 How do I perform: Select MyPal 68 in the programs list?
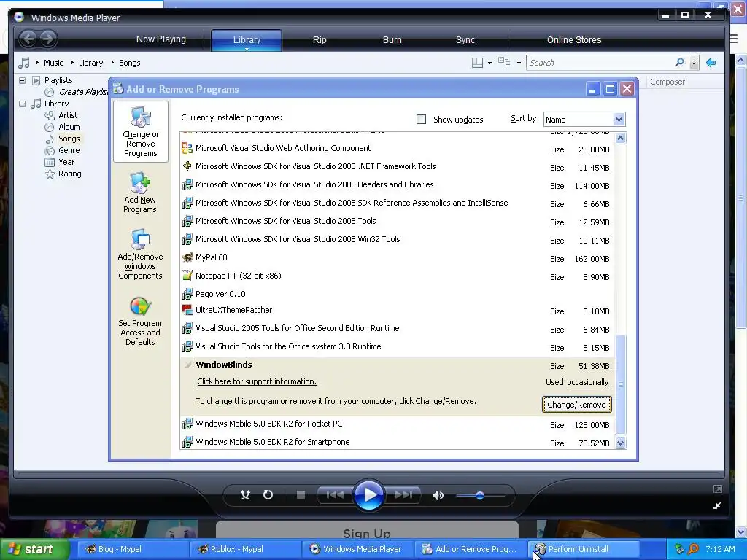398,258
